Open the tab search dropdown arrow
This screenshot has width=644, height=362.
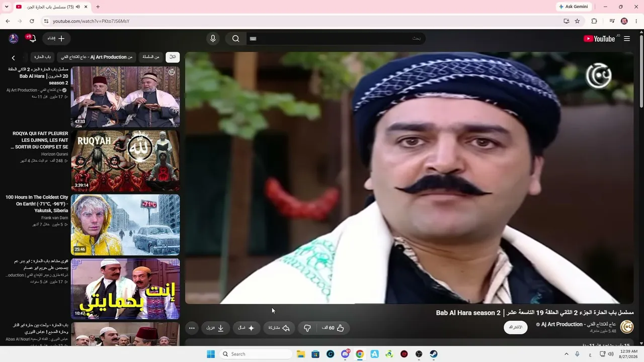[x=7, y=7]
